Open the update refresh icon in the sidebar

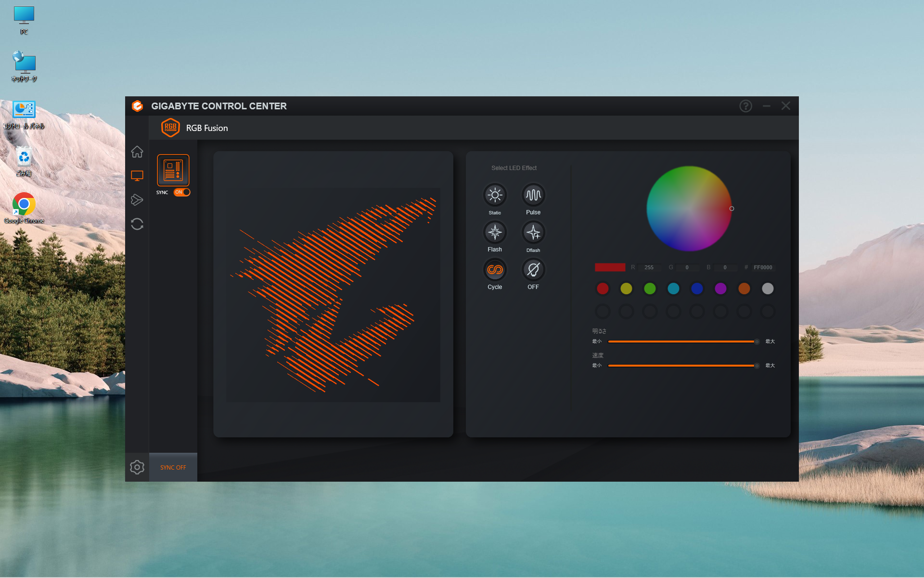[x=137, y=224]
